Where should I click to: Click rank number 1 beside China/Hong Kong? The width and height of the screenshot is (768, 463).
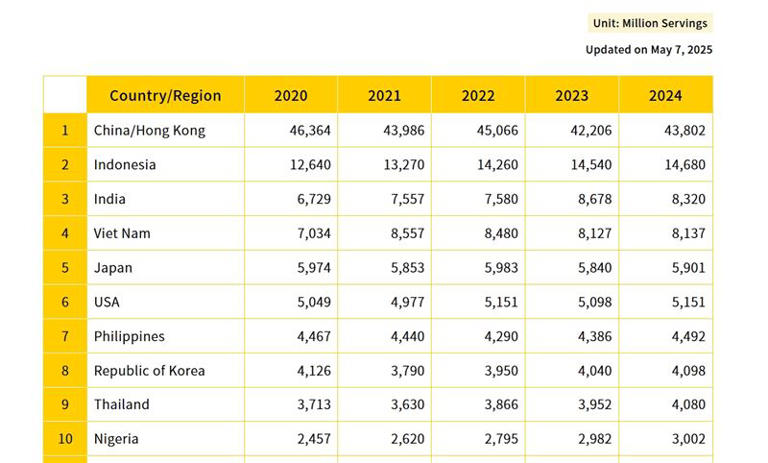click(65, 130)
